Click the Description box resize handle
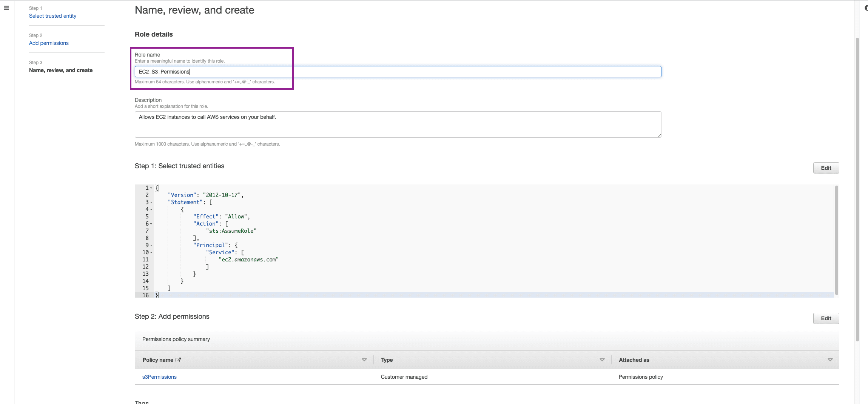Screen dimensions: 868x404 click(659, 135)
